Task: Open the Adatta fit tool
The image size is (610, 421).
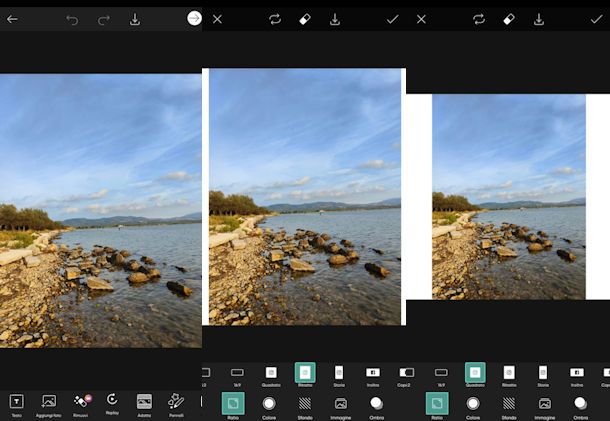Action: pos(144,404)
